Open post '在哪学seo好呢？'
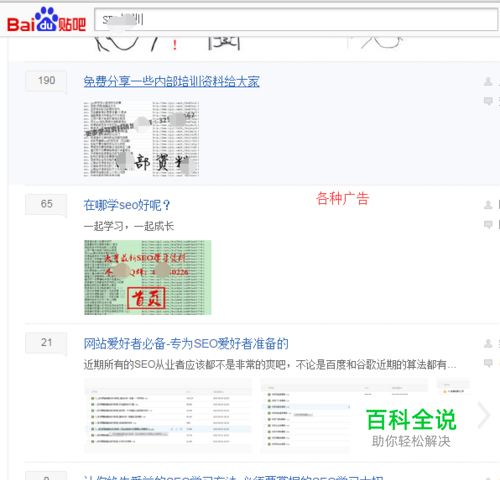500x480 pixels. coord(127,205)
